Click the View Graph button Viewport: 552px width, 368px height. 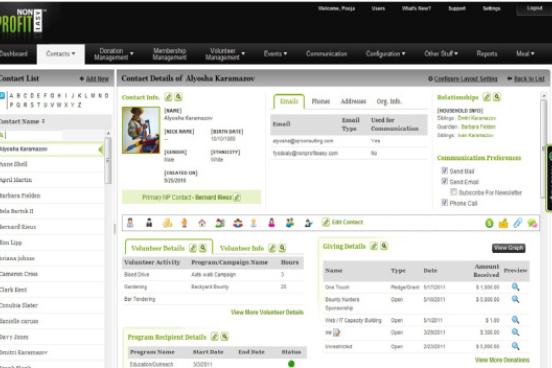click(x=508, y=248)
